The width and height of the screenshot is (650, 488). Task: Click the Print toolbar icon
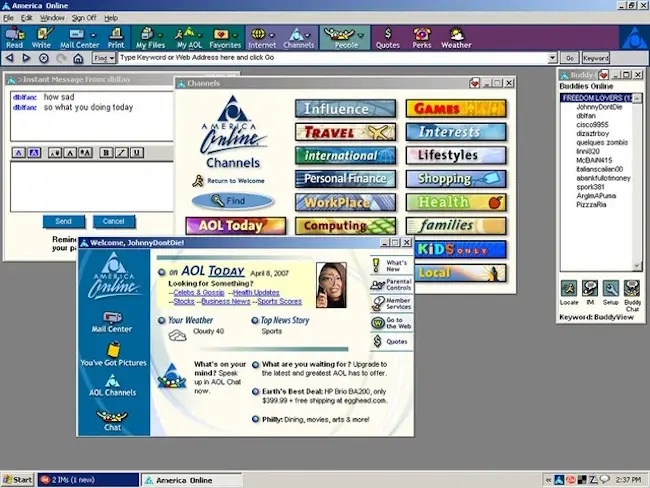116,38
